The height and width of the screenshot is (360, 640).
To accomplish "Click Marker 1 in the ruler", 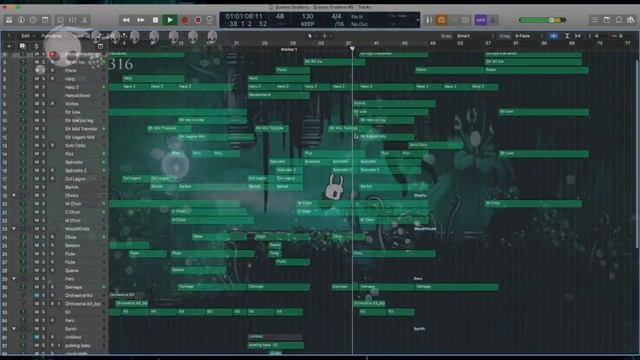I will pyautogui.click(x=289, y=49).
